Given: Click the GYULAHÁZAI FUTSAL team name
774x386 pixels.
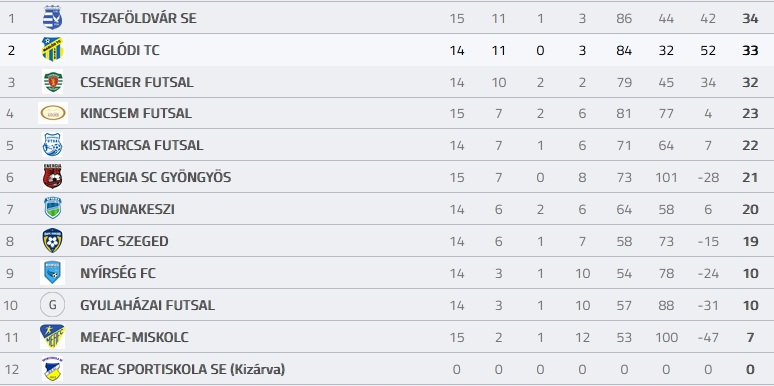Looking at the screenshot, I should [148, 305].
